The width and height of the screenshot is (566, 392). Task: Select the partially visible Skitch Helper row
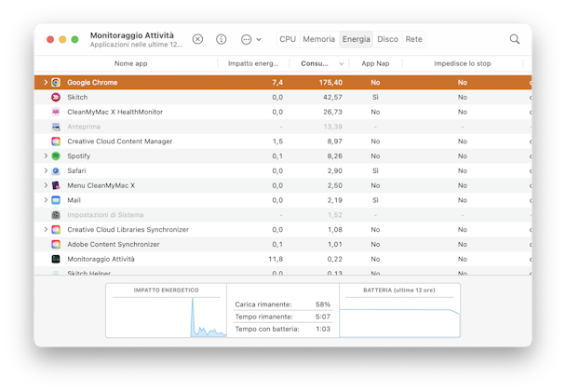283,272
